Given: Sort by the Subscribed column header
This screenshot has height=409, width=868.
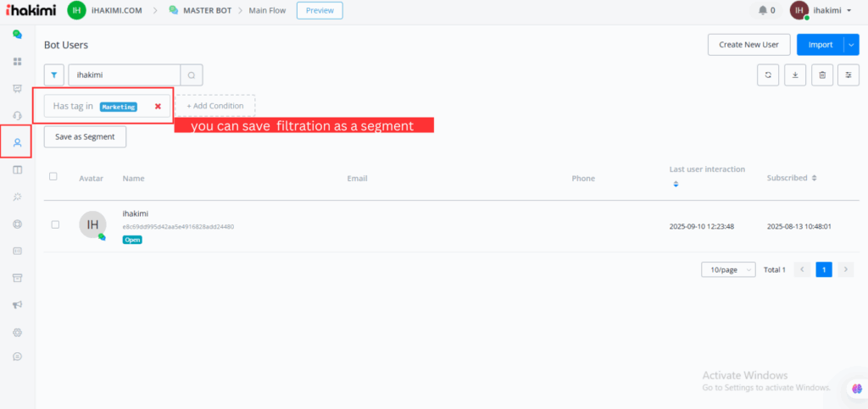Looking at the screenshot, I should coord(792,179).
